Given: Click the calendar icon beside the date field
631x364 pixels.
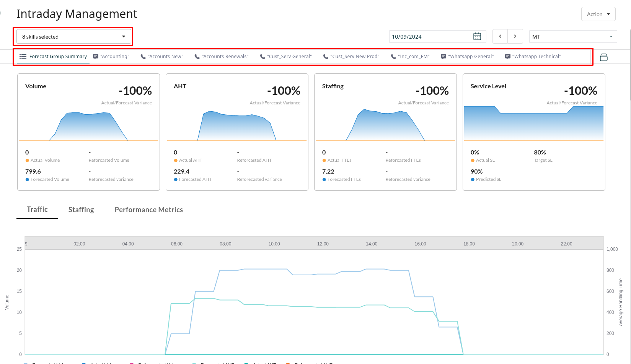Looking at the screenshot, I should click(477, 36).
